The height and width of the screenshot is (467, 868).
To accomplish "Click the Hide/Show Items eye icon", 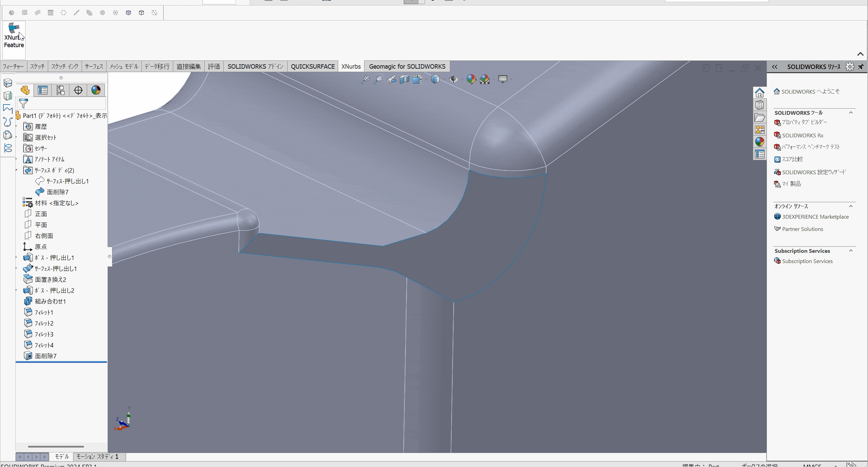I will [x=453, y=79].
